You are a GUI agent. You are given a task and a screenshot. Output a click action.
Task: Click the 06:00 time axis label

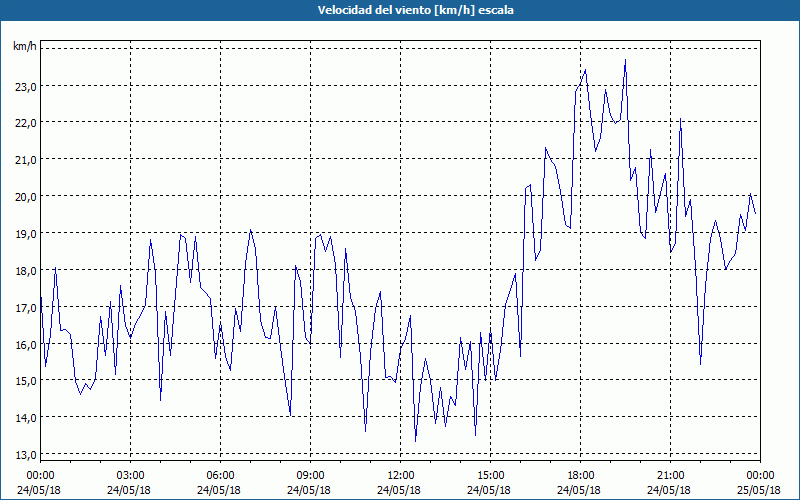pos(220,476)
